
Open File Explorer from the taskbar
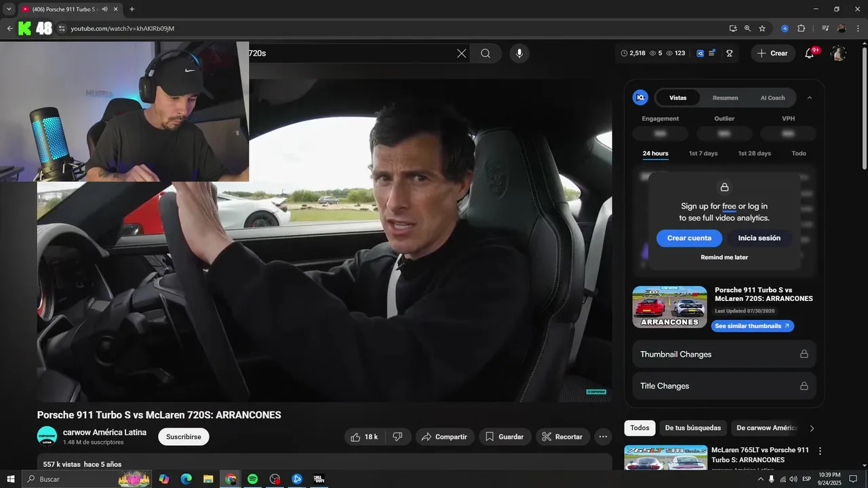(x=208, y=479)
